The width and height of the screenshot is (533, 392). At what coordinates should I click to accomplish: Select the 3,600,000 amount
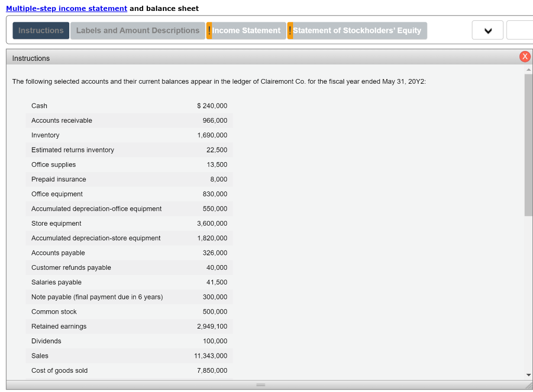(x=212, y=224)
